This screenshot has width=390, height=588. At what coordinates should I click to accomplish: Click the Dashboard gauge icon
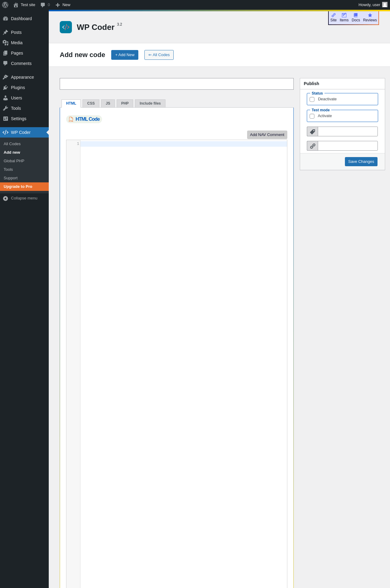5,19
